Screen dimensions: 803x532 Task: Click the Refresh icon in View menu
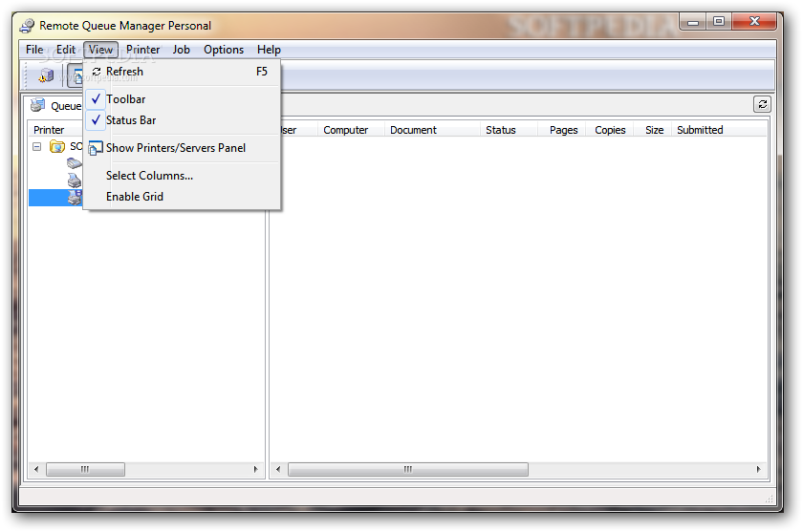click(x=97, y=72)
